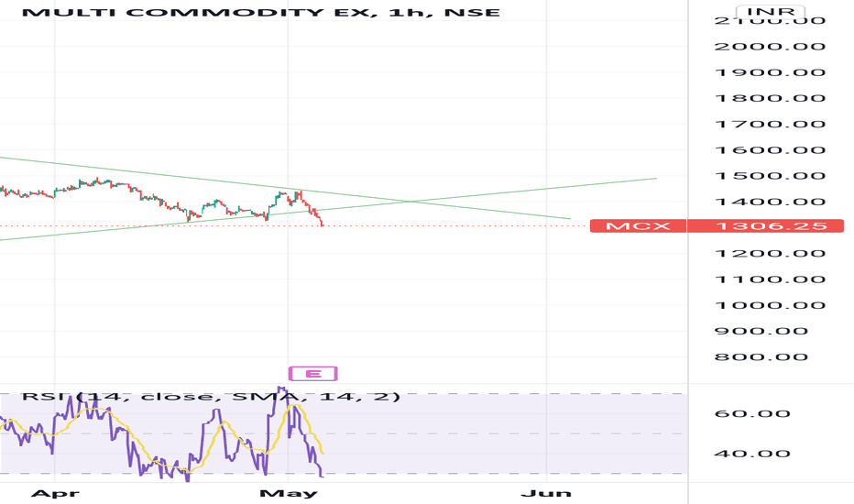Click the earnings E marker
The image size is (854, 504).
(313, 374)
